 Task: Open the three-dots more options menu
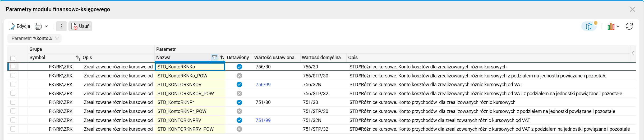coord(61,26)
